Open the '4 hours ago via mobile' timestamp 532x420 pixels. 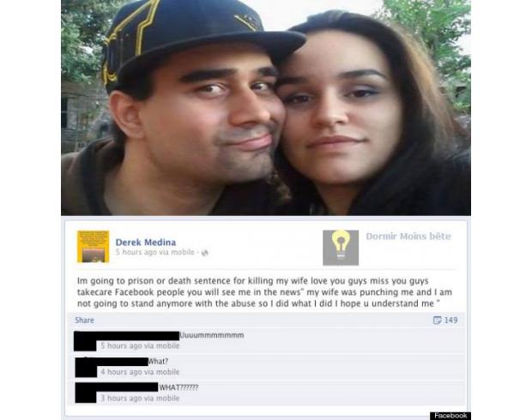(140, 372)
